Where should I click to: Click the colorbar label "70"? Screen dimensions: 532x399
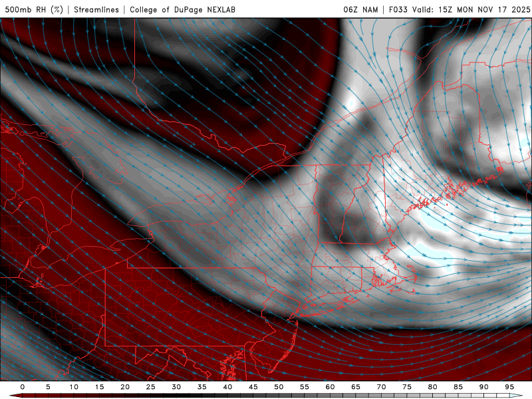381,387
